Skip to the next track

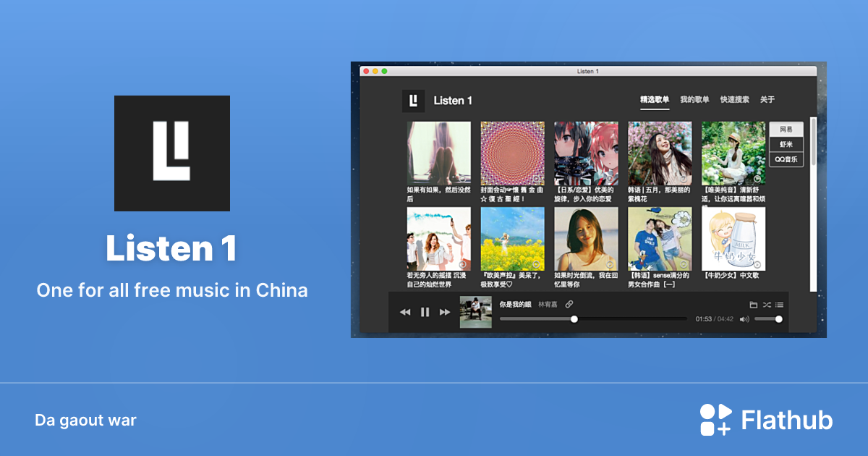click(x=445, y=312)
